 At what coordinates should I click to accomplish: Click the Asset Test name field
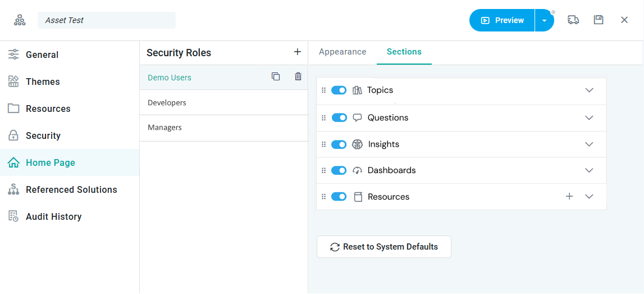pos(107,20)
